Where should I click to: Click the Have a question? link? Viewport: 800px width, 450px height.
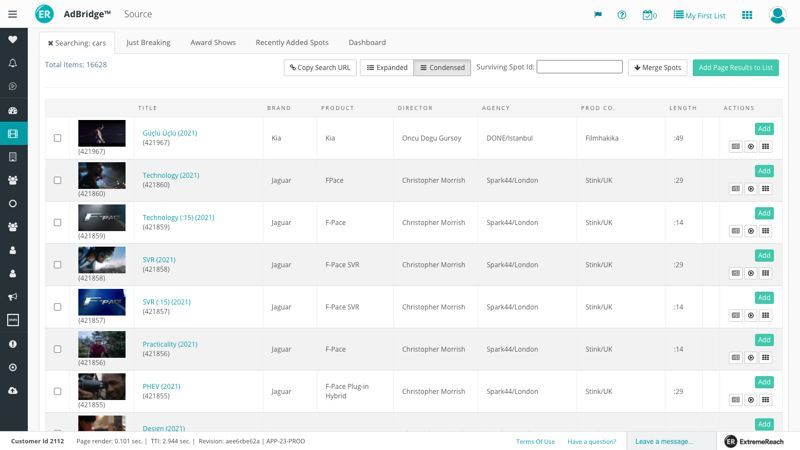[592, 441]
